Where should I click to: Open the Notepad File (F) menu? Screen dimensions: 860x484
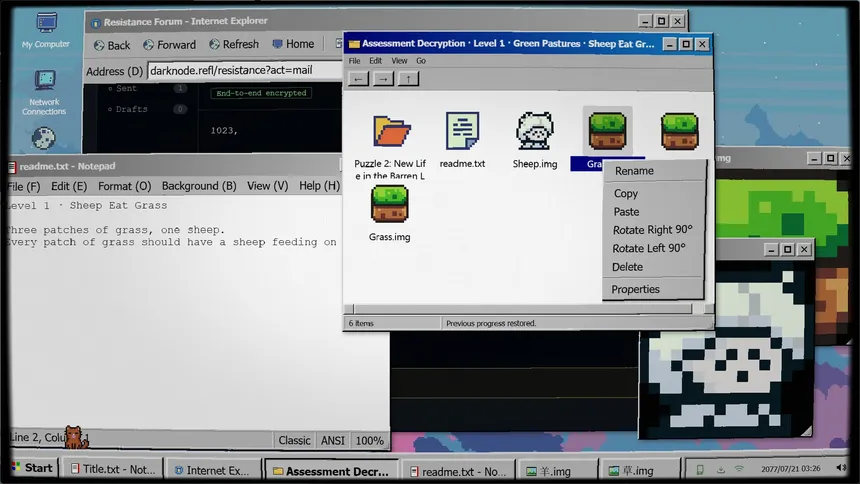[x=24, y=187]
